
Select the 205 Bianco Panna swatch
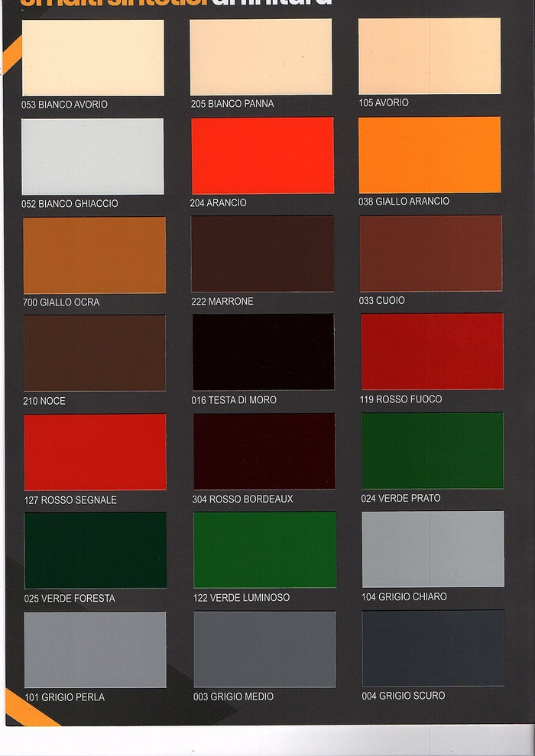(x=261, y=57)
